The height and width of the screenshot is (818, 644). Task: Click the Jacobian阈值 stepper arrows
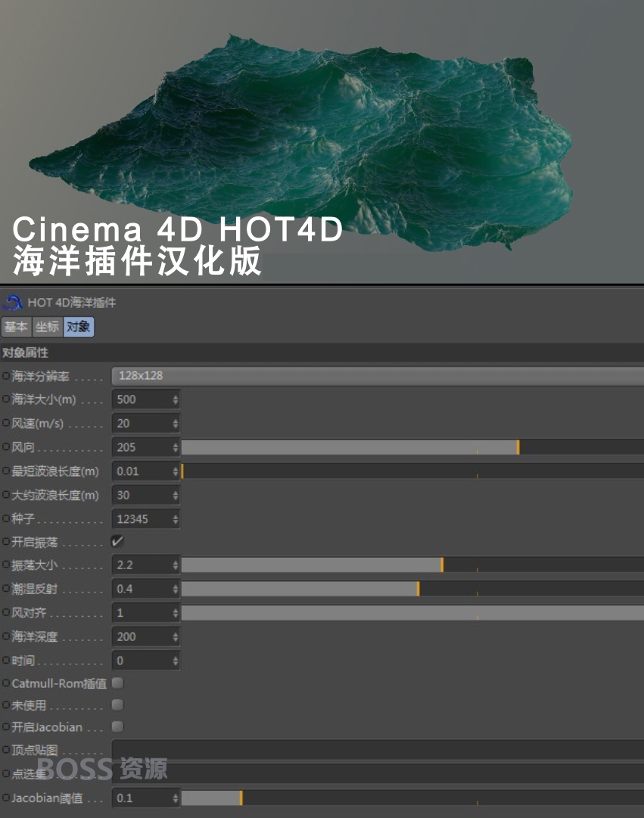click(x=176, y=798)
